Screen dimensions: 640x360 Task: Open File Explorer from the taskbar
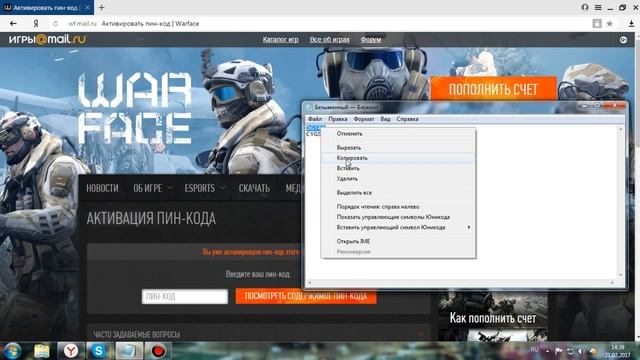pos(42,351)
